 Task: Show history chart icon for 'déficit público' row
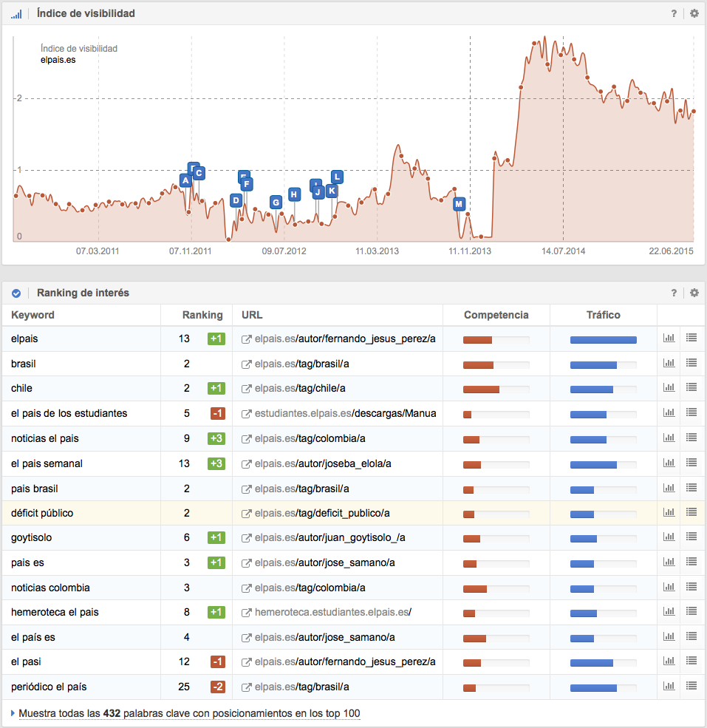tap(669, 513)
